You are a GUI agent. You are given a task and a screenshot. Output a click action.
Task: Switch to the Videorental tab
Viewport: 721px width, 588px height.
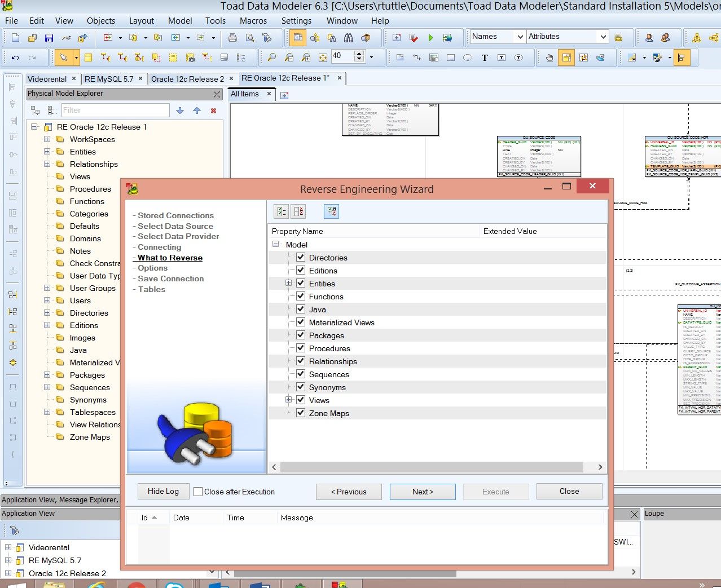tap(47, 79)
